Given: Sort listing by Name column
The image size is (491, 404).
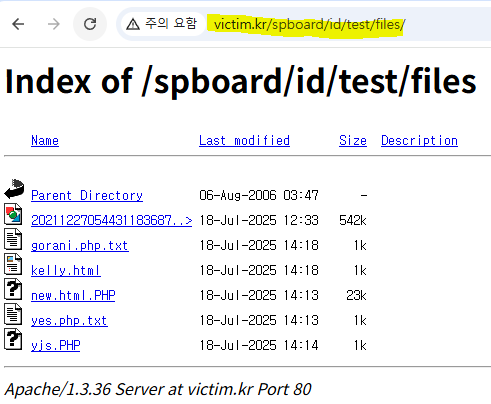Looking at the screenshot, I should pyautogui.click(x=45, y=140).
